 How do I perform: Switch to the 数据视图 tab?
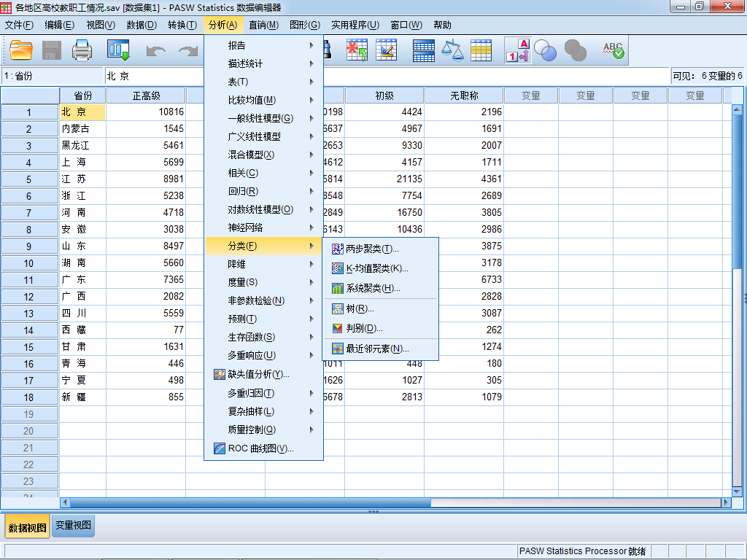(27, 527)
